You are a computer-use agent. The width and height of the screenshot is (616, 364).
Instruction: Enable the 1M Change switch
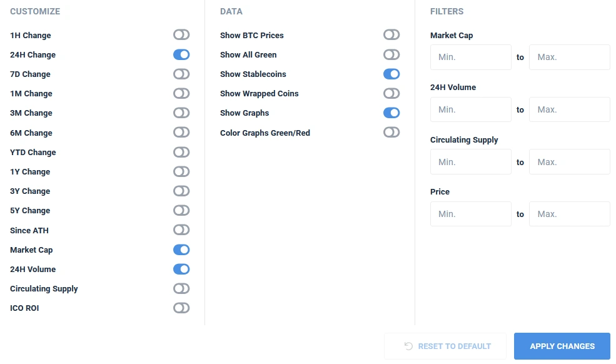click(x=181, y=93)
